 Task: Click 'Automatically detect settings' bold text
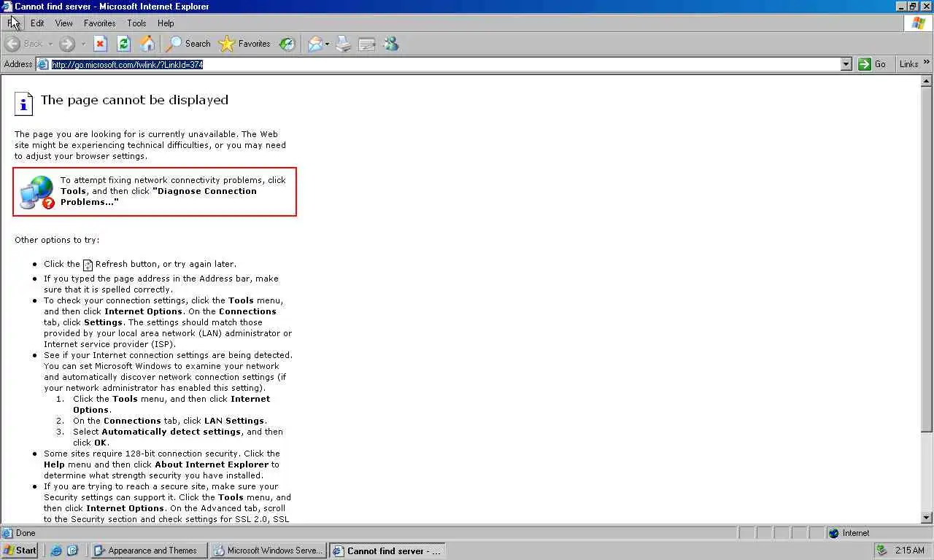click(x=172, y=432)
